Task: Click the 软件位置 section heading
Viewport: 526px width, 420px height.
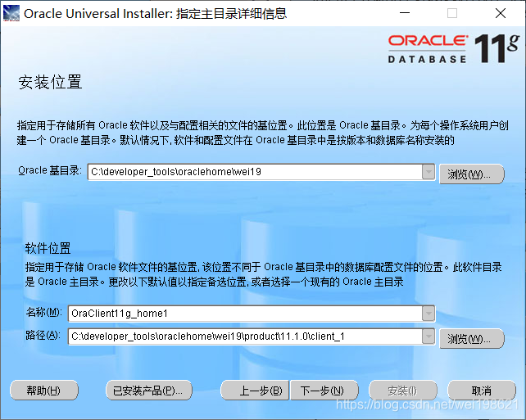Action: (48, 248)
